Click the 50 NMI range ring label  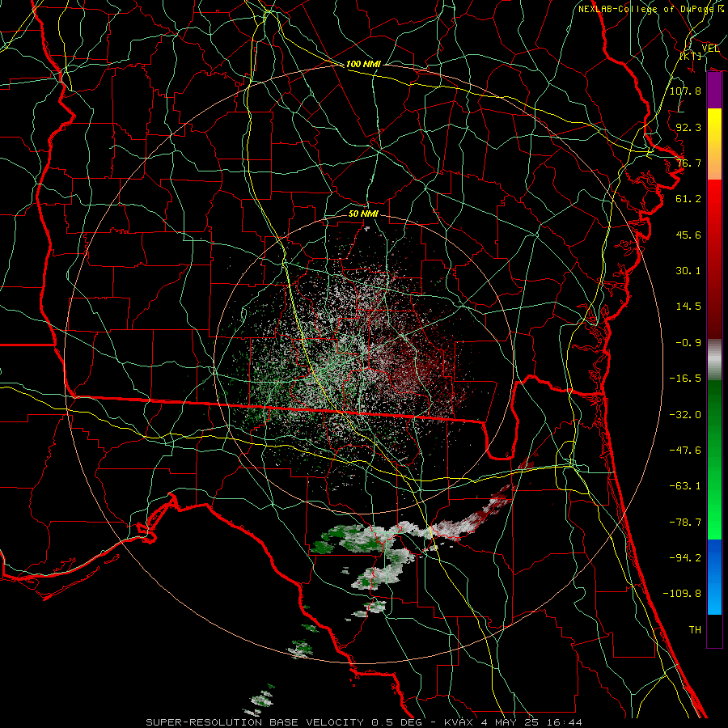tap(363, 214)
